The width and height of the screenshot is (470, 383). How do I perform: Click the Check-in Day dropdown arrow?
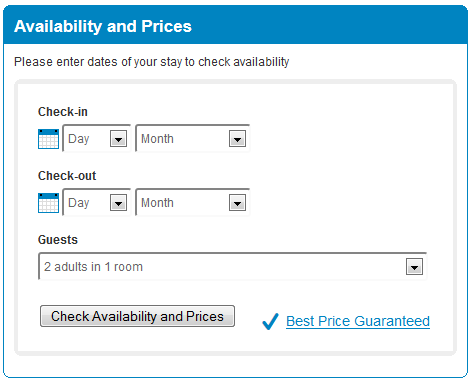click(x=118, y=139)
